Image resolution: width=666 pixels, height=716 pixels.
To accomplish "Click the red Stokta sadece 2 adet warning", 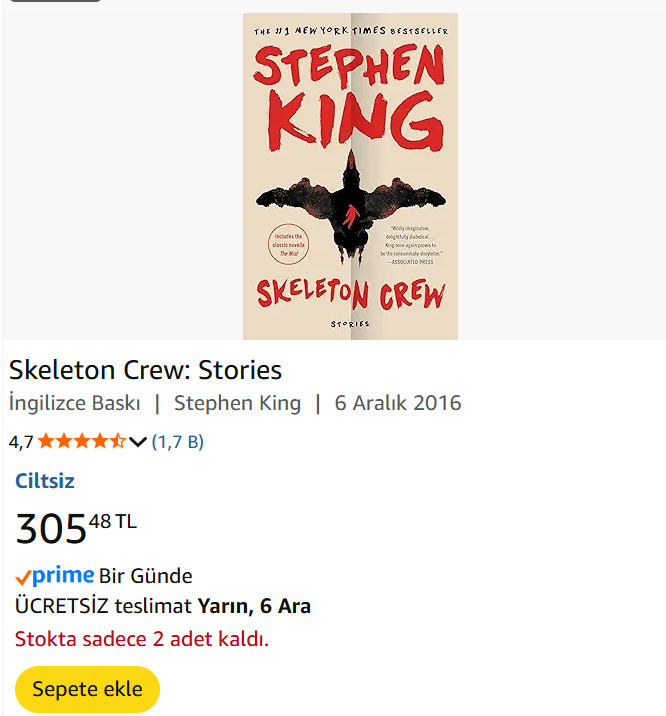I will pyautogui.click(x=142, y=638).
